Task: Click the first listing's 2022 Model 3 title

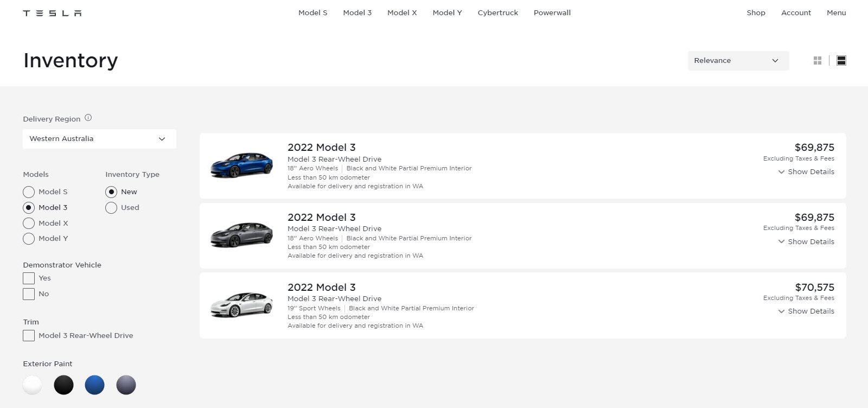Action: (322, 148)
